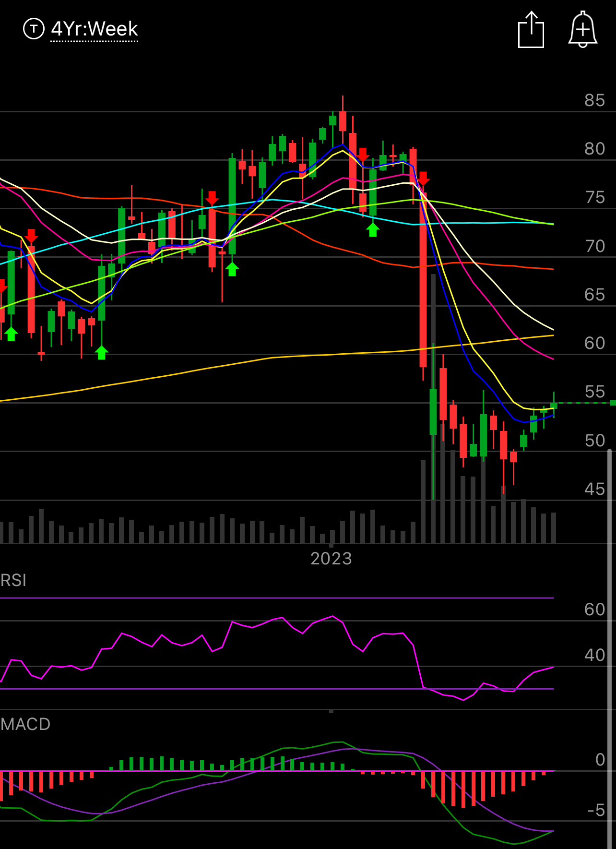Tap the 2023 year label on time axis
Image resolution: width=616 pixels, height=849 pixels.
pos(331,559)
